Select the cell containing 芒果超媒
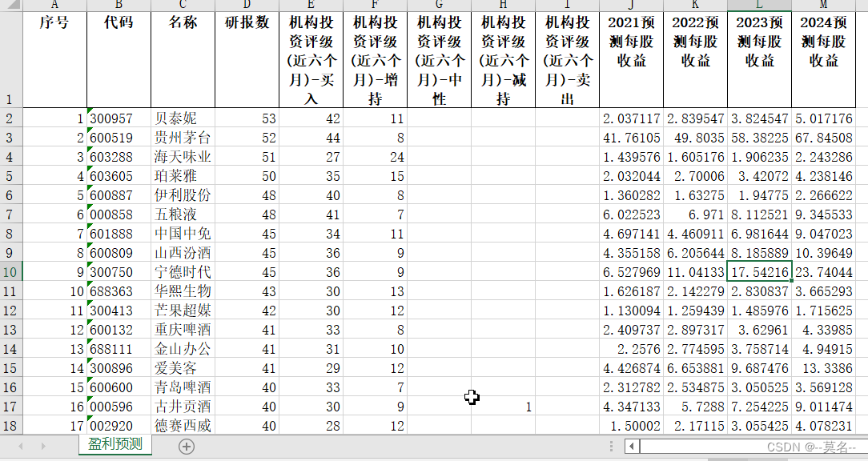 (x=183, y=311)
